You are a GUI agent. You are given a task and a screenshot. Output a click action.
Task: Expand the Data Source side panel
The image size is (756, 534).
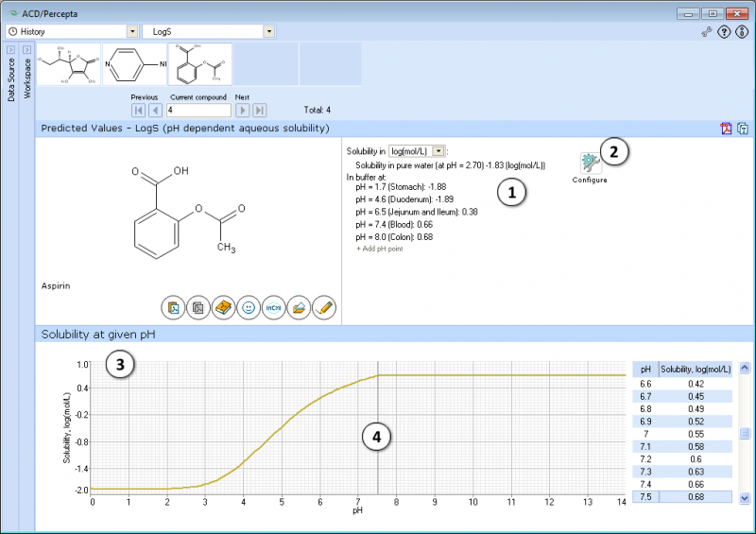pos(11,50)
